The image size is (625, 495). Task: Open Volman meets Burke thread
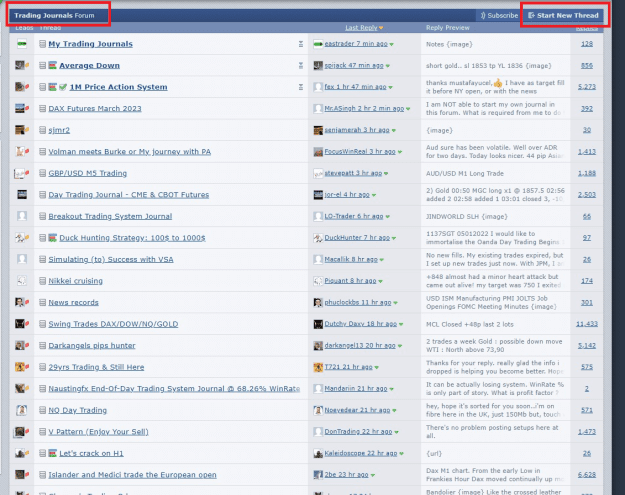click(130, 151)
